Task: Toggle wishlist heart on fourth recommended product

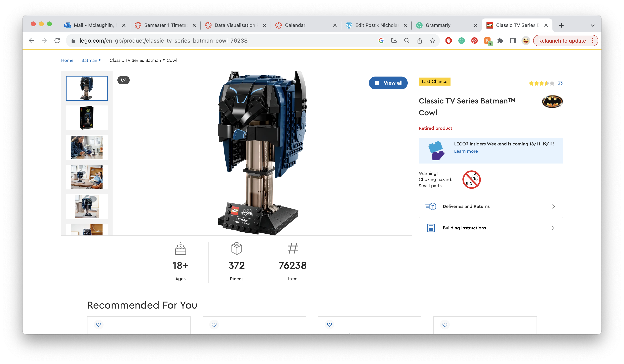Action: tap(445, 325)
